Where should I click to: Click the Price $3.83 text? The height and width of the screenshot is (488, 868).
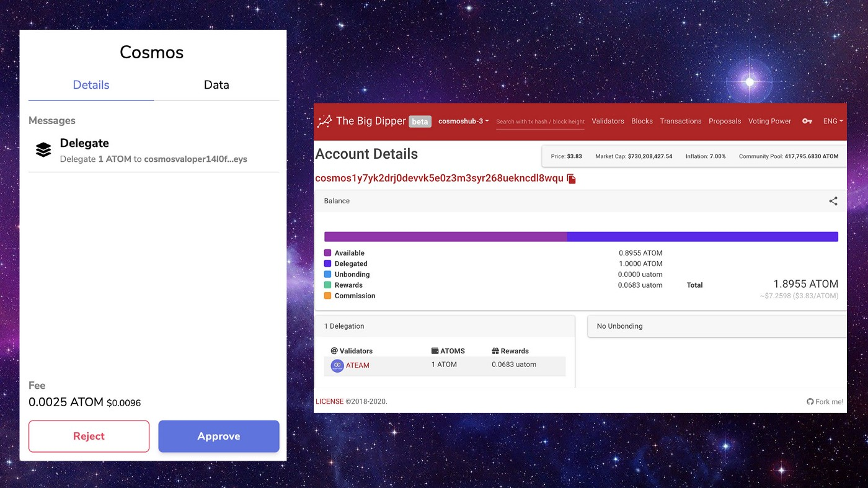click(x=567, y=156)
